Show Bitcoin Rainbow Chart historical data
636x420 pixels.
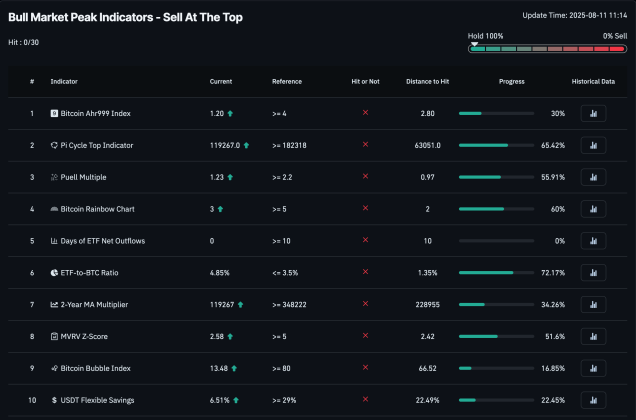593,209
